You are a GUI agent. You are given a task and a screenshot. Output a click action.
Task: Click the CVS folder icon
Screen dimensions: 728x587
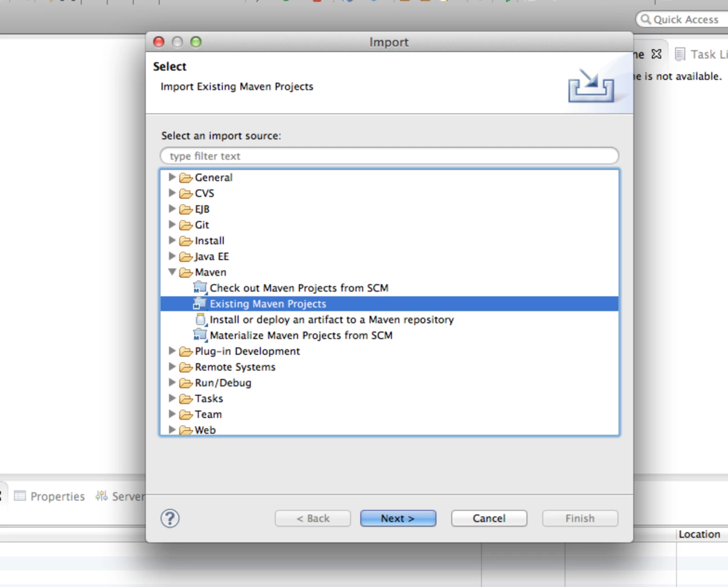tap(186, 193)
